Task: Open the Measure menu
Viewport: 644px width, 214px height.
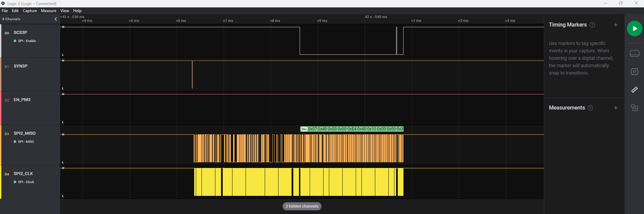Action: point(48,11)
